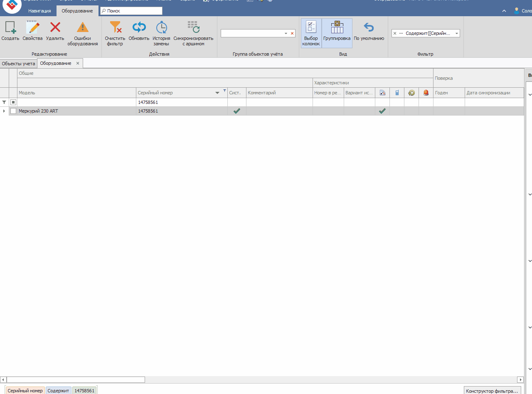Click the red Удалить cross icon

(55, 27)
